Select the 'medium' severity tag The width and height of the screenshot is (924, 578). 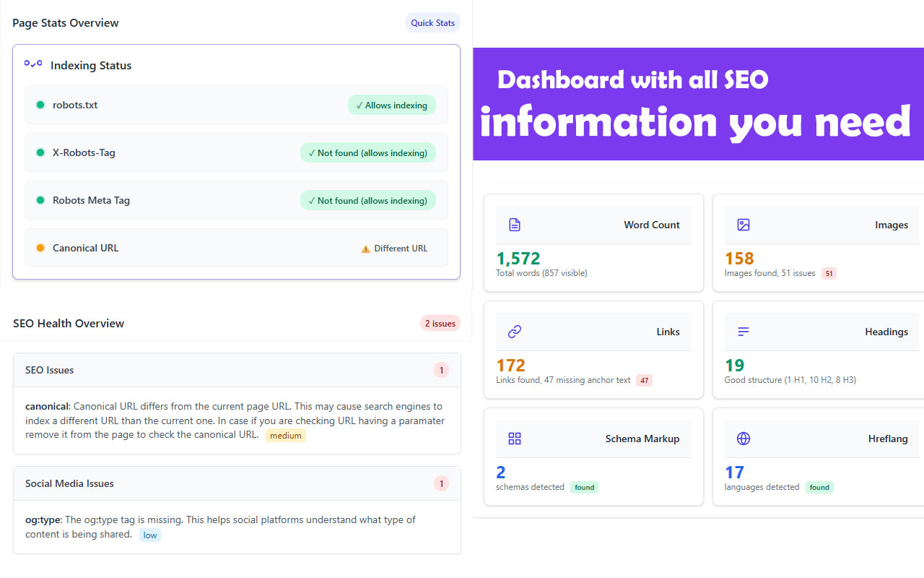[285, 436]
